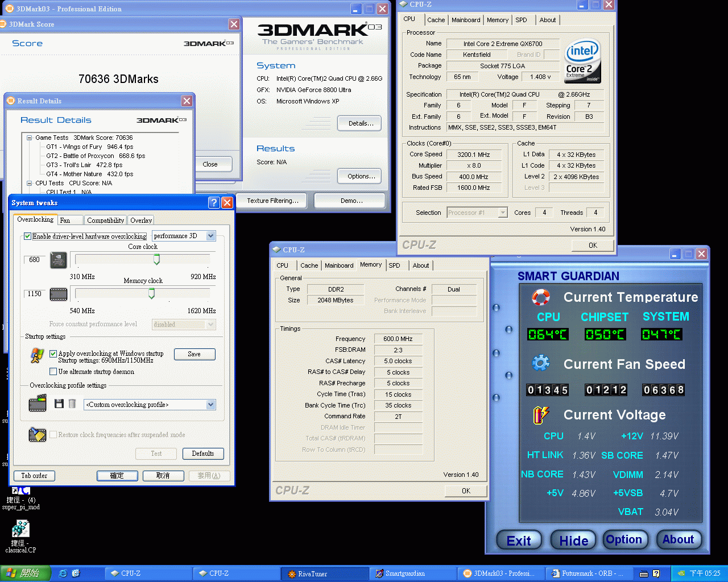Open CPU-Z Processor #1 selection dropdown

[x=503, y=213]
